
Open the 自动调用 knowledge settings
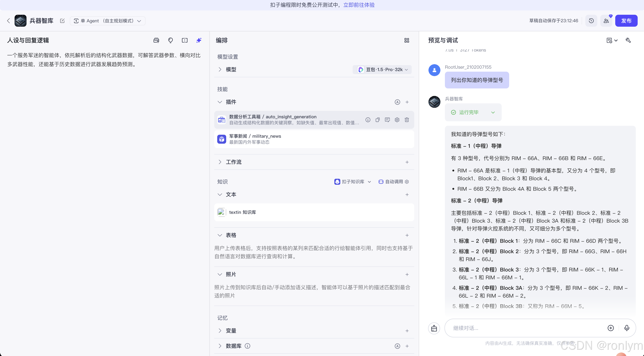[394, 182]
